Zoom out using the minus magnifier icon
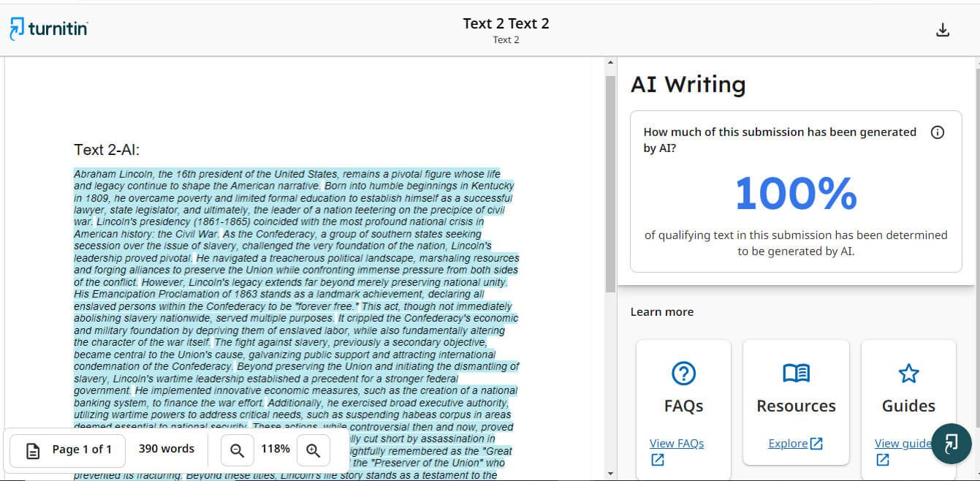 pyautogui.click(x=237, y=450)
